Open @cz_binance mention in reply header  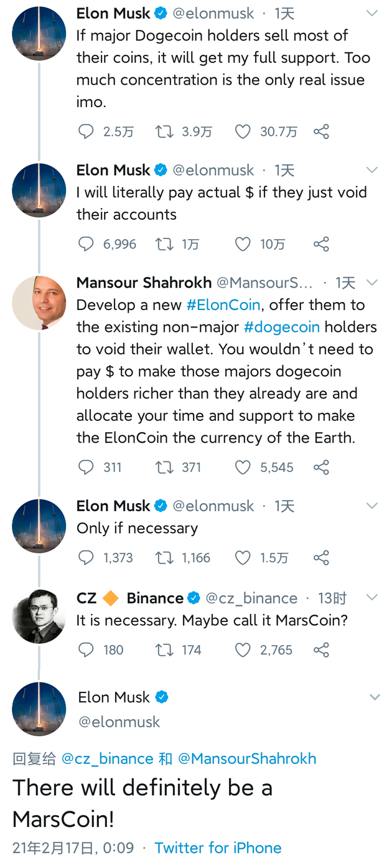coord(107,758)
